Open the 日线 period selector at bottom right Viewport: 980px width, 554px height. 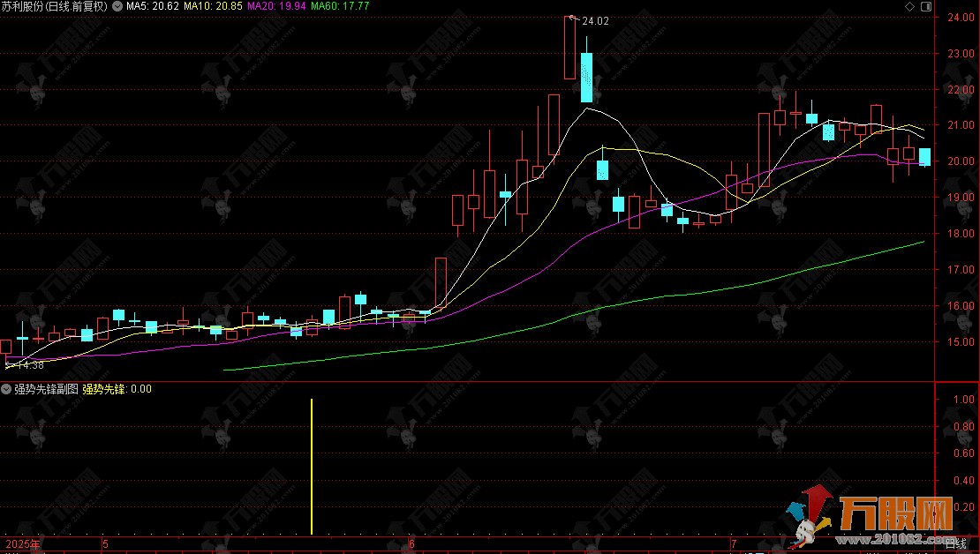click(x=956, y=542)
